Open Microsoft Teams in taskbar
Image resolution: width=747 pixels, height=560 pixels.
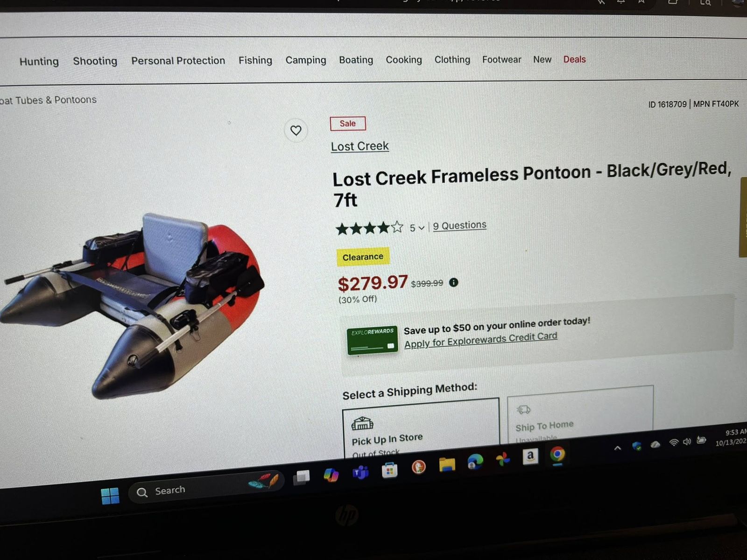click(x=360, y=473)
